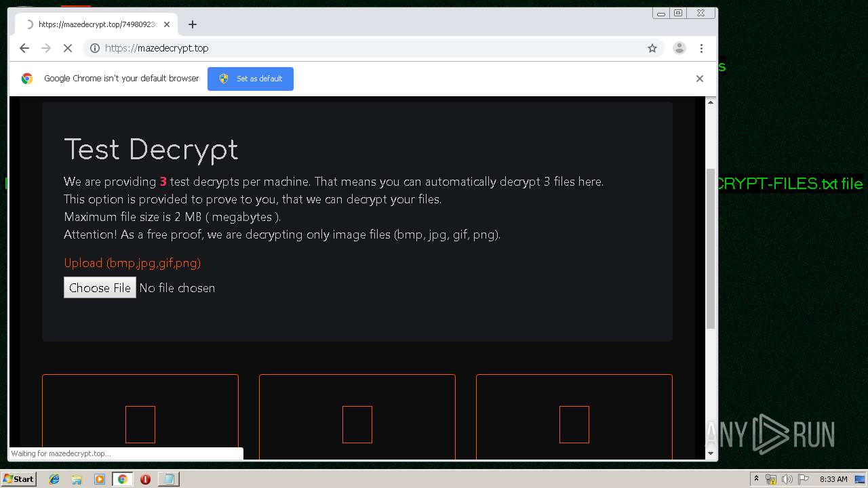
Task: Click the Test Decrypt heading
Action: (151, 150)
